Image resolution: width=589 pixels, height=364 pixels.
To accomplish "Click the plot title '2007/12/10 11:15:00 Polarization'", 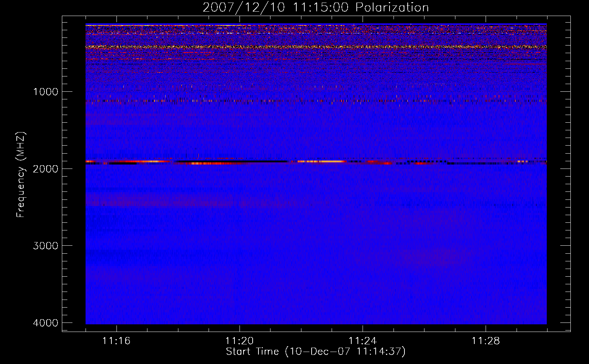I will (316, 7).
